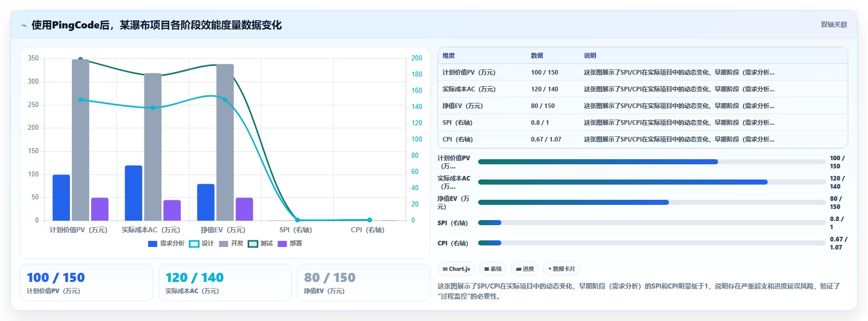Select the 计划价值PV（万元） table row label
This screenshot has height=321, width=868.
pyautogui.click(x=469, y=73)
